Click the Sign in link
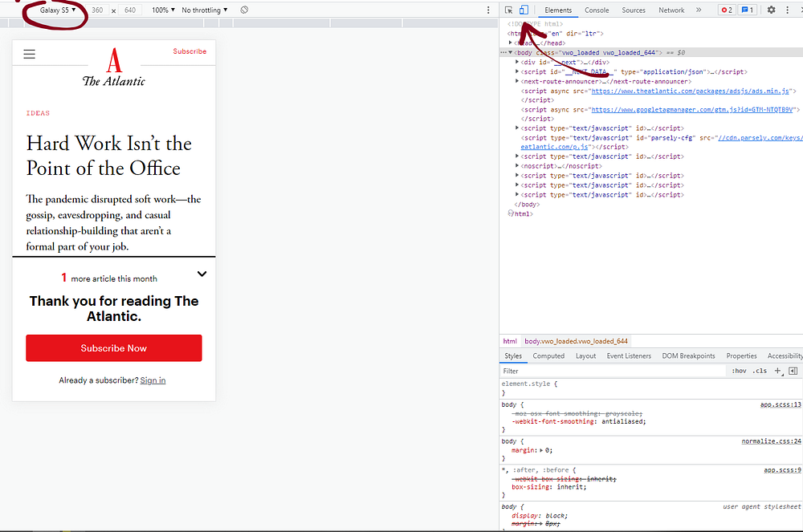This screenshot has height=532, width=803. pos(153,380)
